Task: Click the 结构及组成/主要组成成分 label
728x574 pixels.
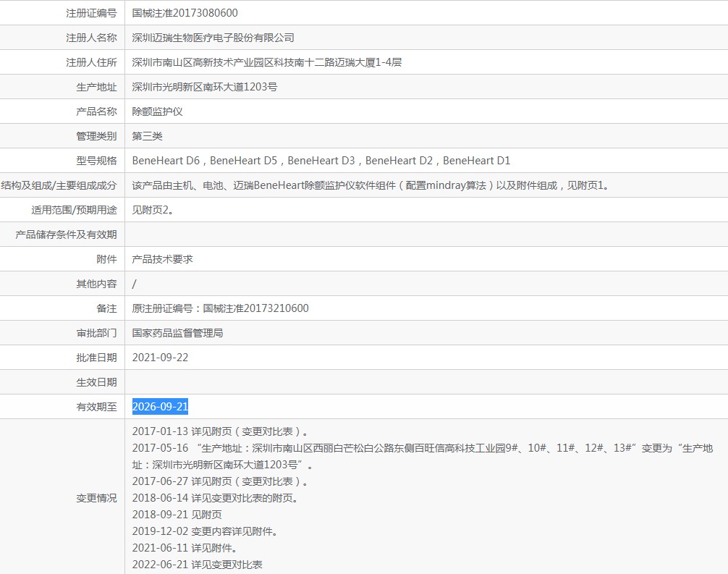Action: (59, 185)
